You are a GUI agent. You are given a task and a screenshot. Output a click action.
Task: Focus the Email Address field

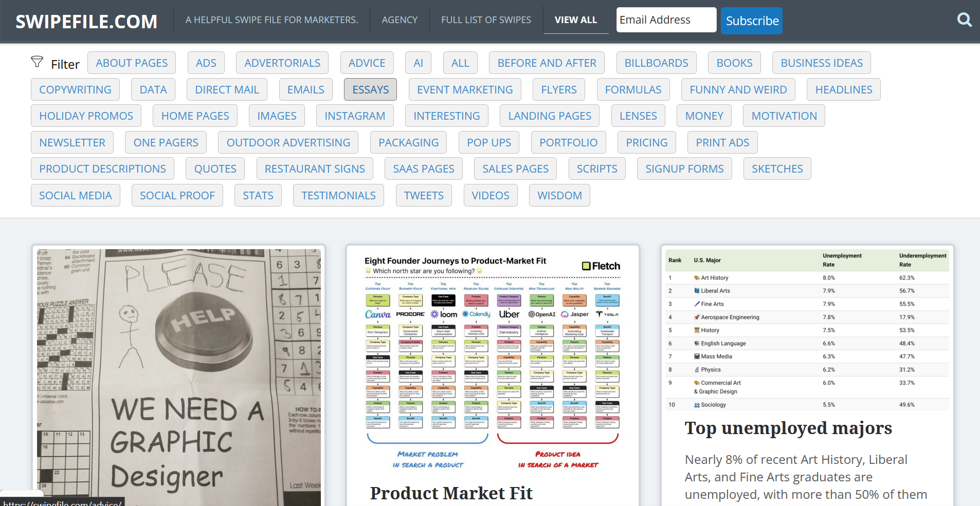tap(666, 20)
